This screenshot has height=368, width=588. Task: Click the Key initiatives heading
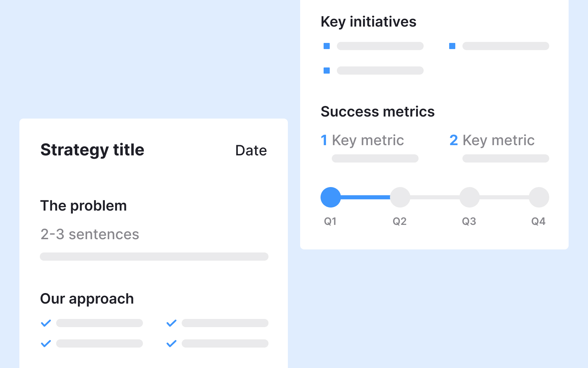369,22
